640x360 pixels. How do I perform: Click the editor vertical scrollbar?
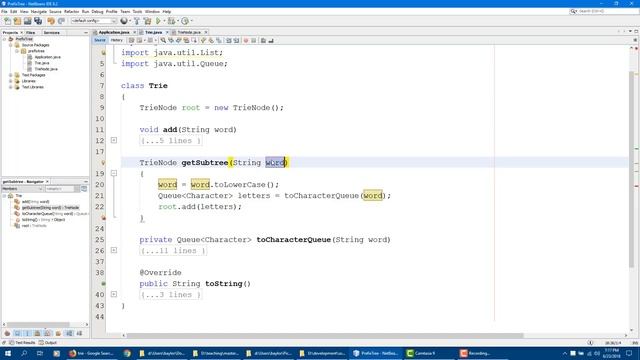pyautogui.click(x=631, y=169)
